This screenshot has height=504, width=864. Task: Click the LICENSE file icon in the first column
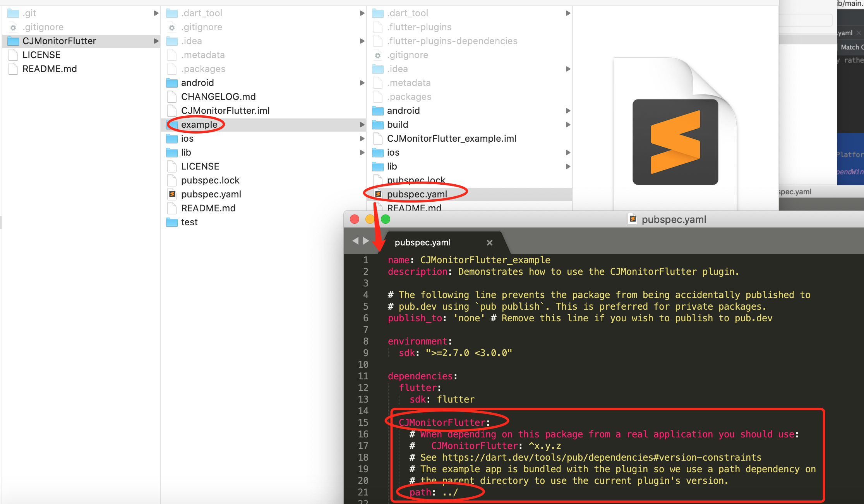[x=13, y=55]
